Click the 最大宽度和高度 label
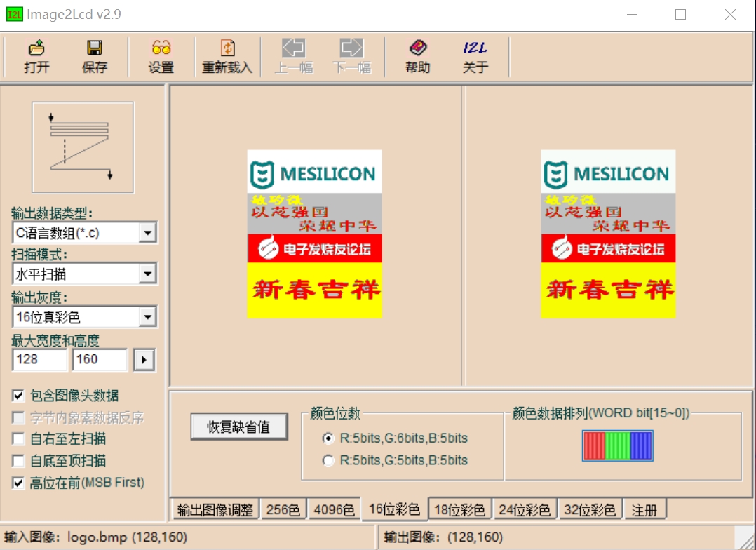The width and height of the screenshot is (756, 550). click(55, 341)
